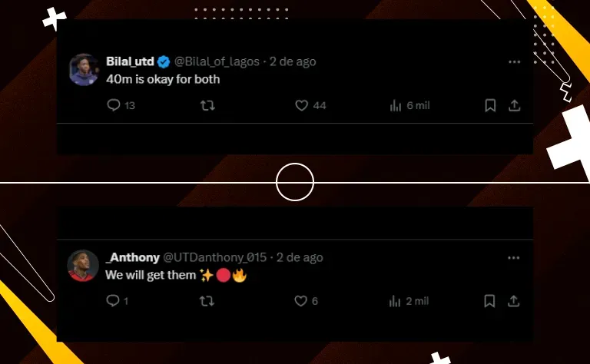590x364 pixels.
Task: Like _Anthony's tweet with 6 likes
Action: click(x=302, y=301)
